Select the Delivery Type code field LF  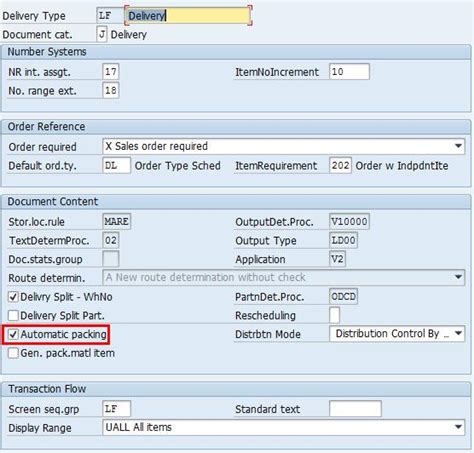point(110,15)
